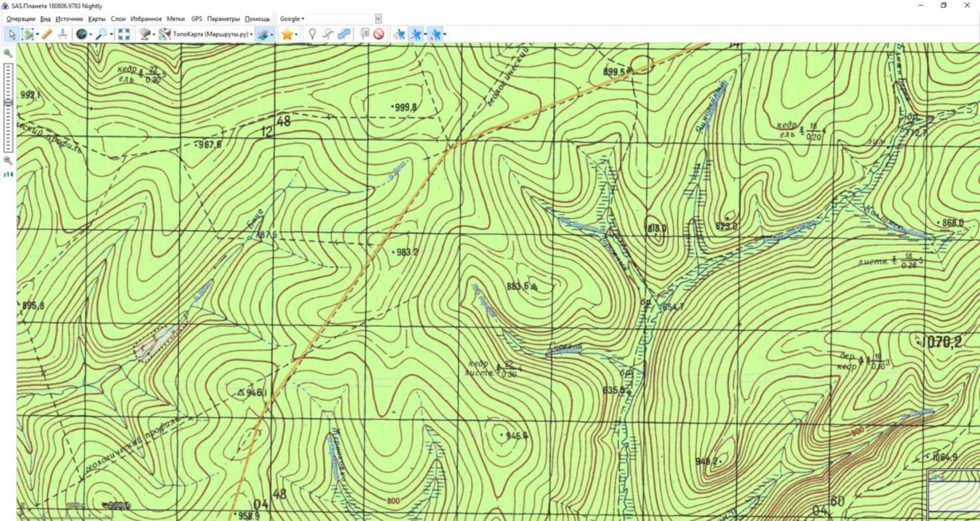Click the search text input field

click(340, 19)
